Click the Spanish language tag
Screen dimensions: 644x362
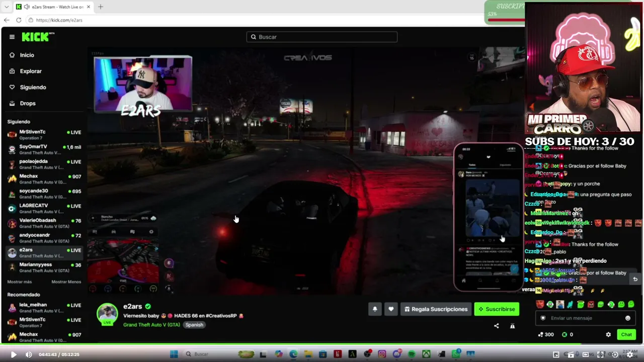click(194, 325)
